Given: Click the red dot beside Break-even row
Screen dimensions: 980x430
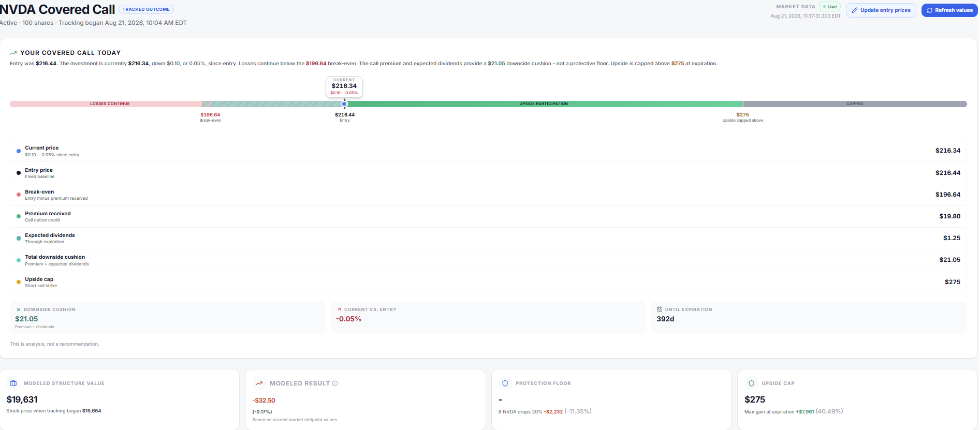Looking at the screenshot, I should point(19,195).
